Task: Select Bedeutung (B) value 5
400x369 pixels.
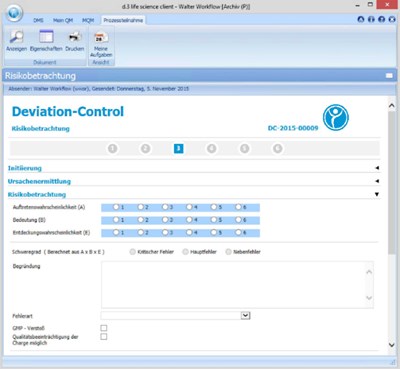Action: click(x=214, y=220)
